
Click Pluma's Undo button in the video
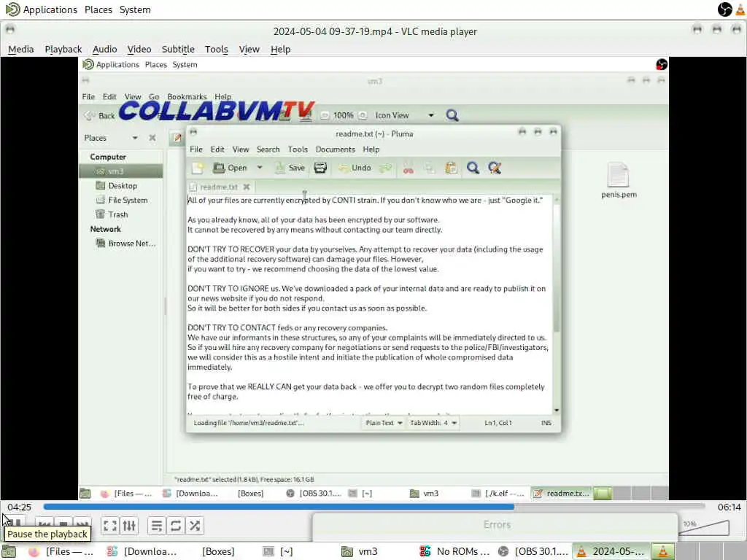pyautogui.click(x=355, y=168)
